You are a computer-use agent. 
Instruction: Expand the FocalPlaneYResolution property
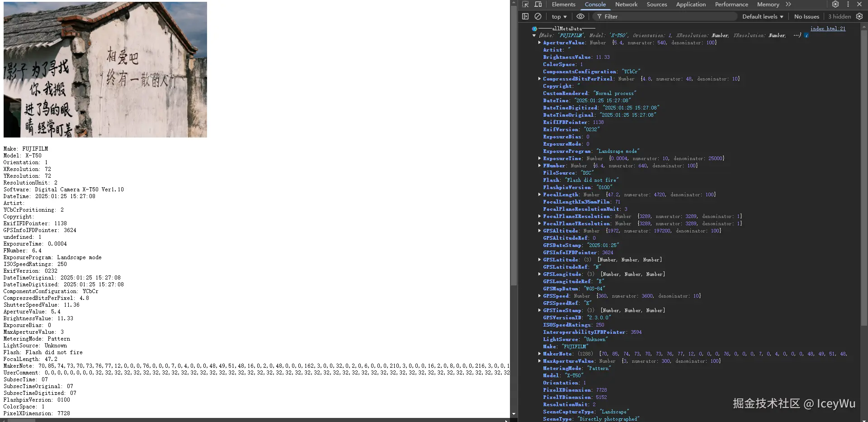[x=539, y=223]
